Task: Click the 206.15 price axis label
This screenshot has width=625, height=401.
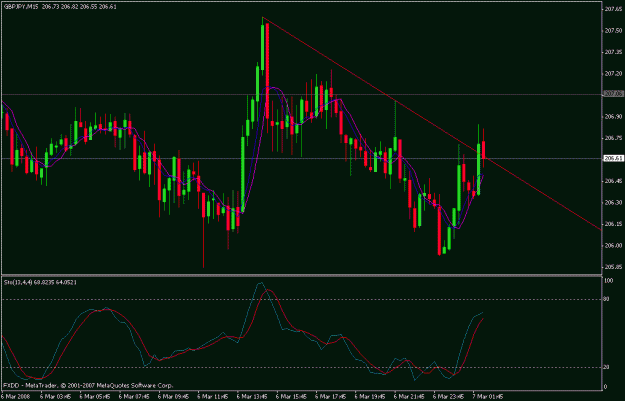Action: 613,224
